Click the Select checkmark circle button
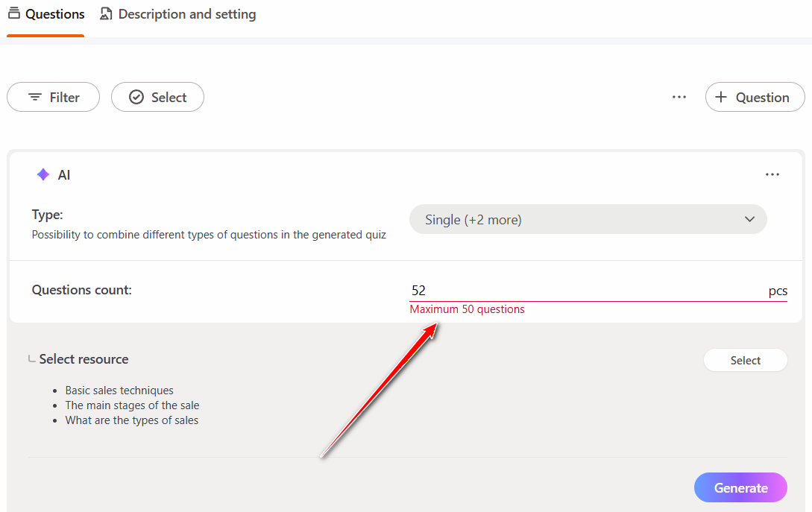This screenshot has height=512, width=812. point(157,97)
